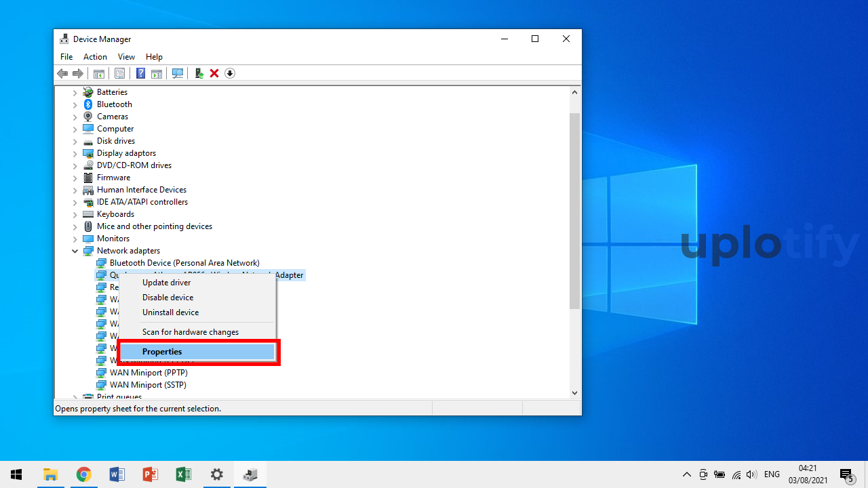Select Bluetooth Device (Personal Area Network)

pos(184,263)
